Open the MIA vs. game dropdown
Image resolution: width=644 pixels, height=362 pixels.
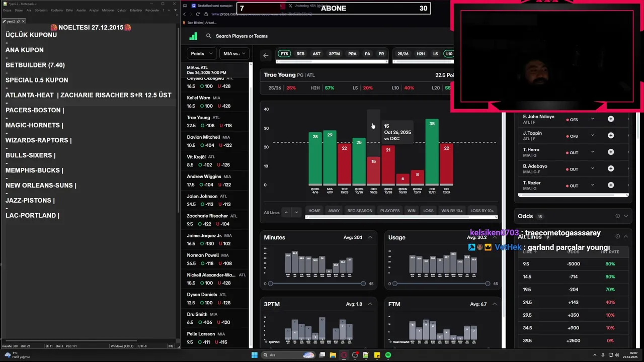(x=234, y=54)
